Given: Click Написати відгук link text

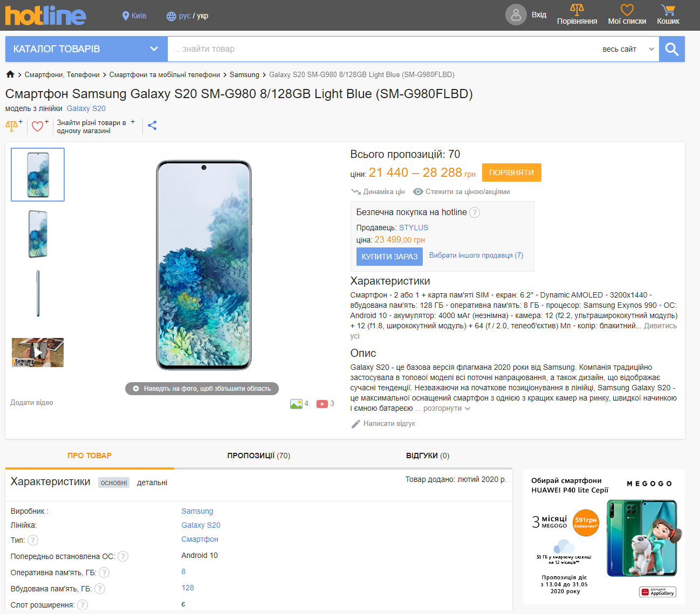Looking at the screenshot, I should pos(389,424).
